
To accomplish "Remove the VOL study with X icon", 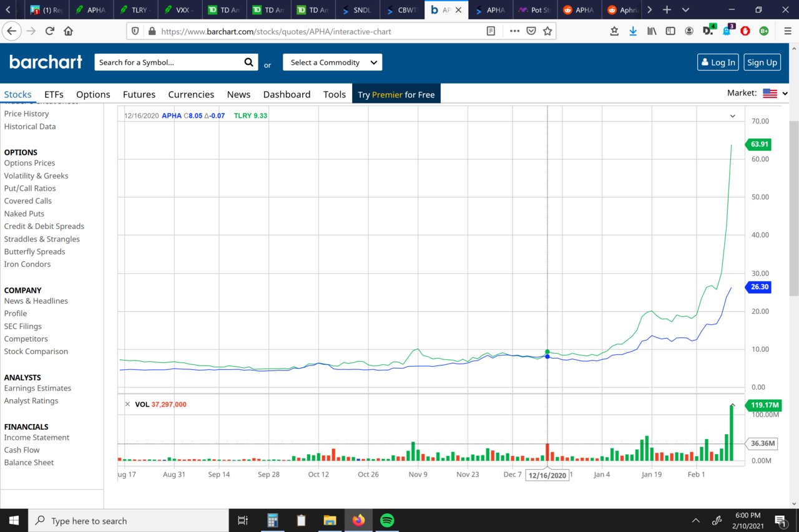I will pos(127,404).
